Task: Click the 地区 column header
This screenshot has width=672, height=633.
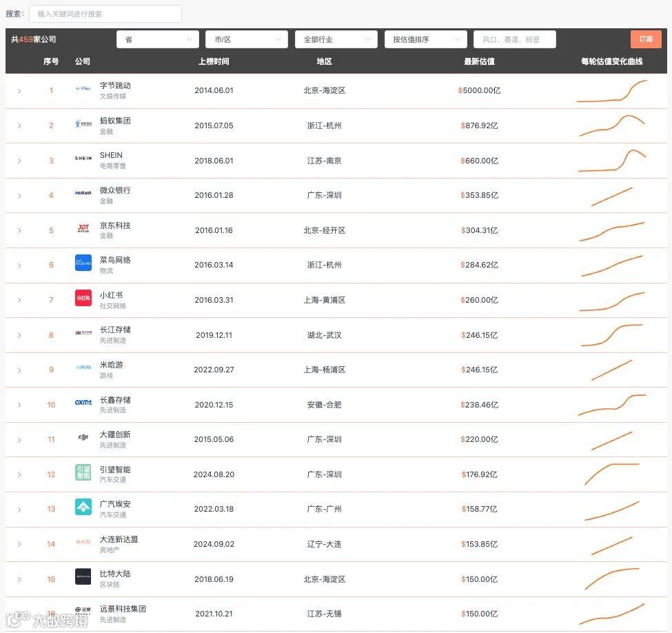Action: [x=324, y=61]
